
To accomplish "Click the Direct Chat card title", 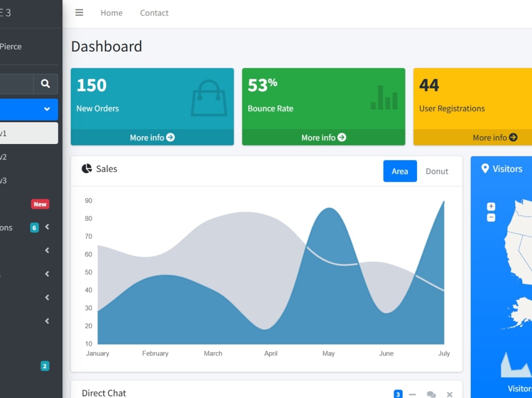I will (x=104, y=393).
